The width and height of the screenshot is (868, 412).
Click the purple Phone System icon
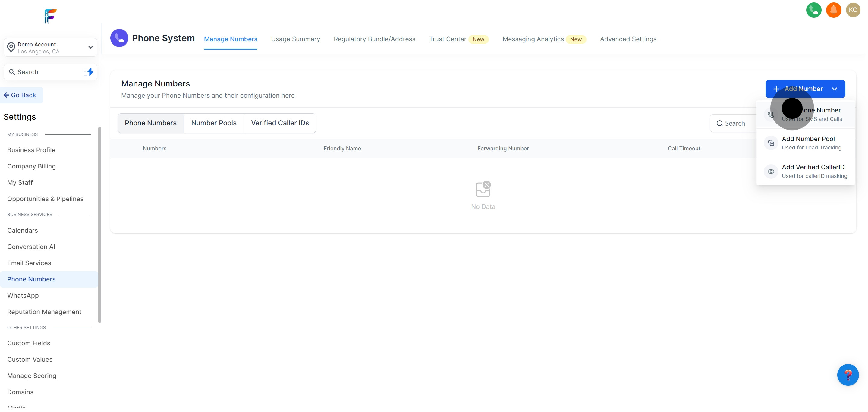[119, 38]
